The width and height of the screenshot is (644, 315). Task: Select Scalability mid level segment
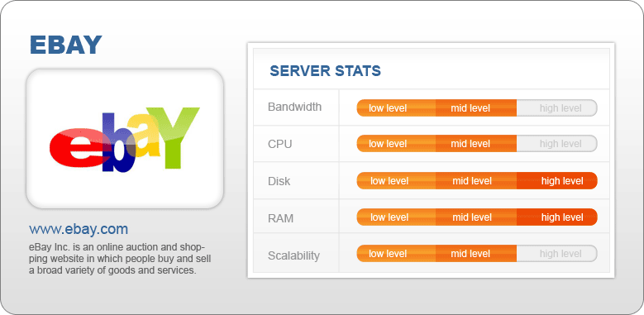coord(476,253)
